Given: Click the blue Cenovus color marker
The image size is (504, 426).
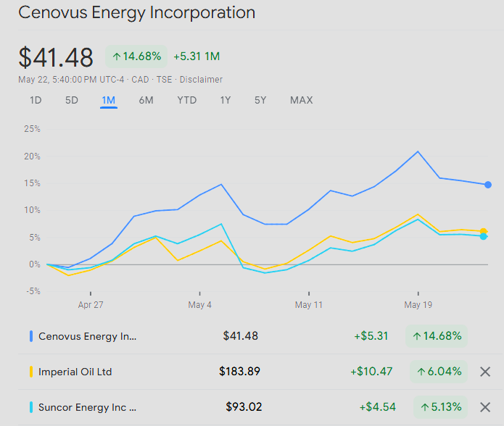Looking at the screenshot, I should pyautogui.click(x=31, y=336).
